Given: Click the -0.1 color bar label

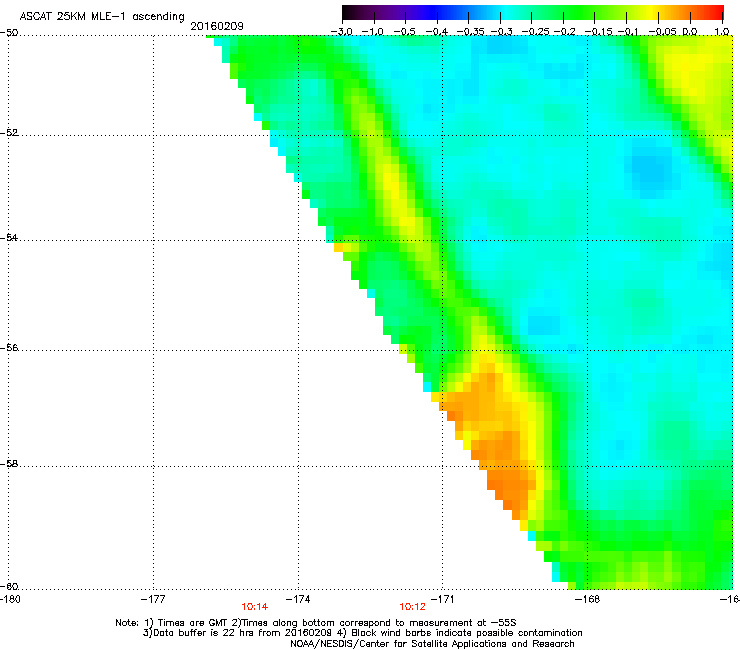Looking at the screenshot, I should [x=628, y=32].
